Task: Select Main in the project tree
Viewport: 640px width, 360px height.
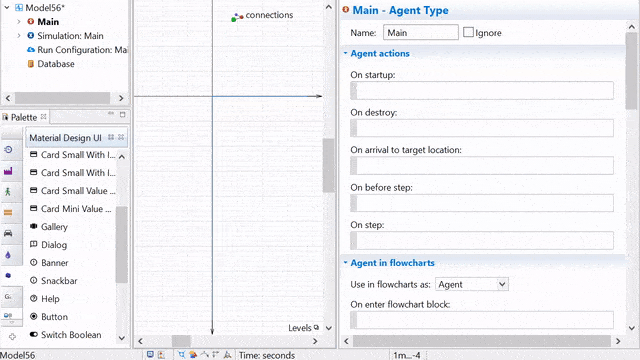Action: click(48, 22)
